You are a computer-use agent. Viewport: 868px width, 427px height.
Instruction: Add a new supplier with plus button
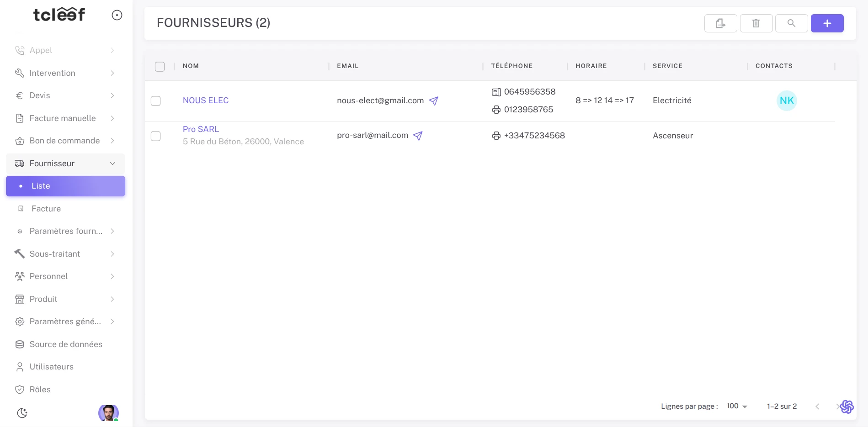tap(827, 23)
